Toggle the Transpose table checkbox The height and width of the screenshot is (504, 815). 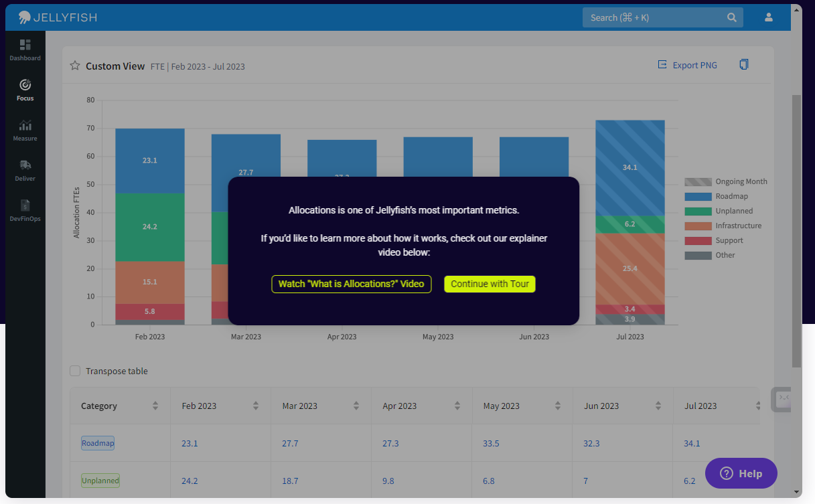tap(75, 371)
